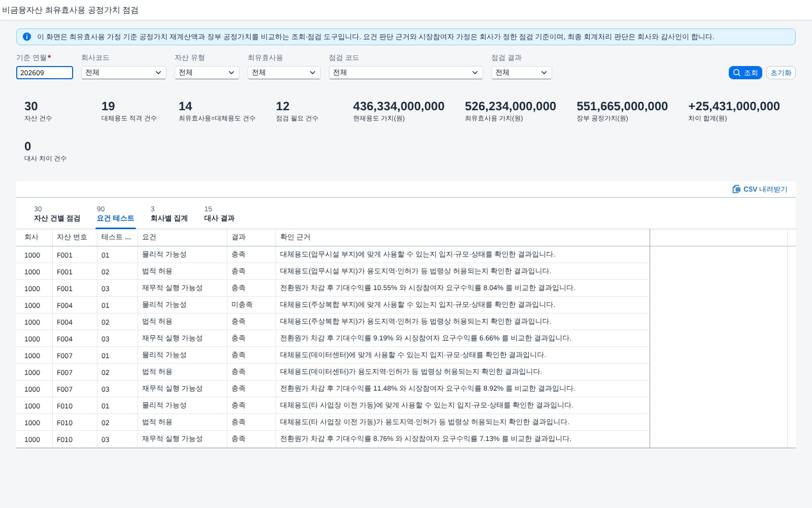Click the 조회 search button
This screenshot has width=812, height=508.
coord(745,73)
